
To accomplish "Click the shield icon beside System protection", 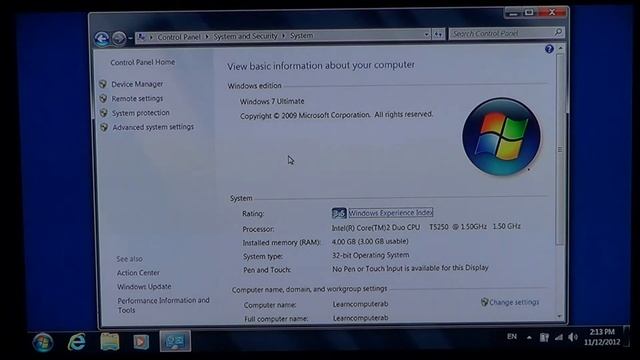I will coord(104,113).
